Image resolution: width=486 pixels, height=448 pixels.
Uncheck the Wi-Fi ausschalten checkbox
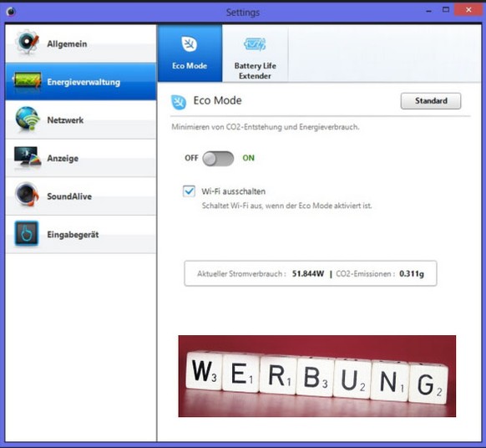click(x=189, y=191)
